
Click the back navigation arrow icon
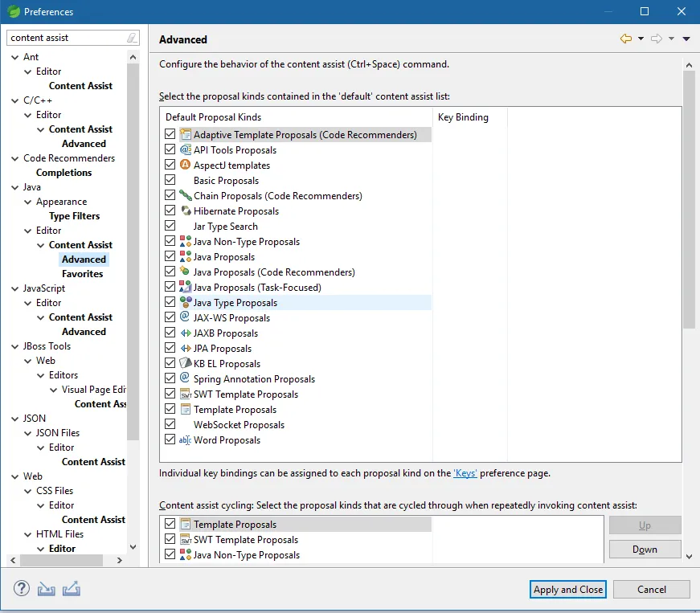pyautogui.click(x=626, y=39)
